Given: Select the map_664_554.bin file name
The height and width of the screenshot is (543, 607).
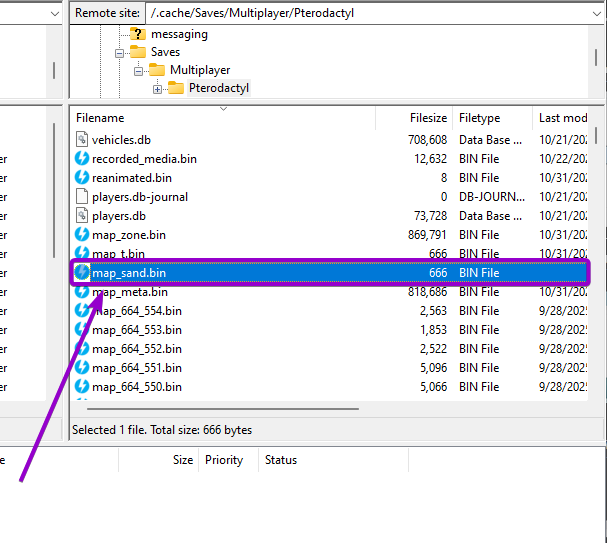Looking at the screenshot, I should (137, 310).
